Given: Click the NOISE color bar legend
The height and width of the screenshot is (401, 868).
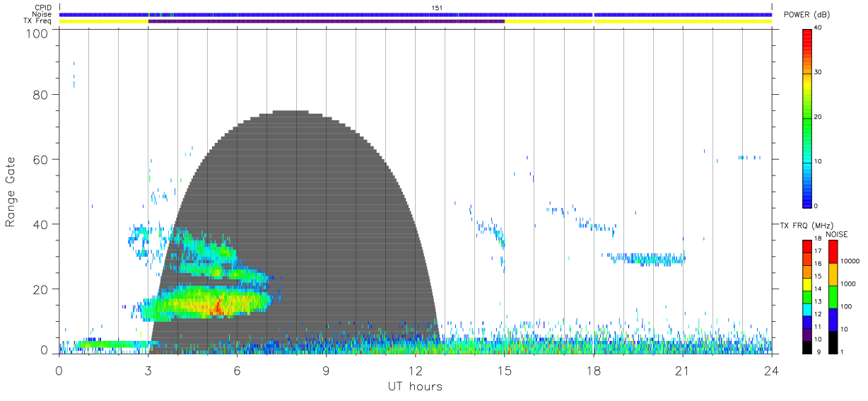Looking at the screenshot, I should (x=833, y=297).
